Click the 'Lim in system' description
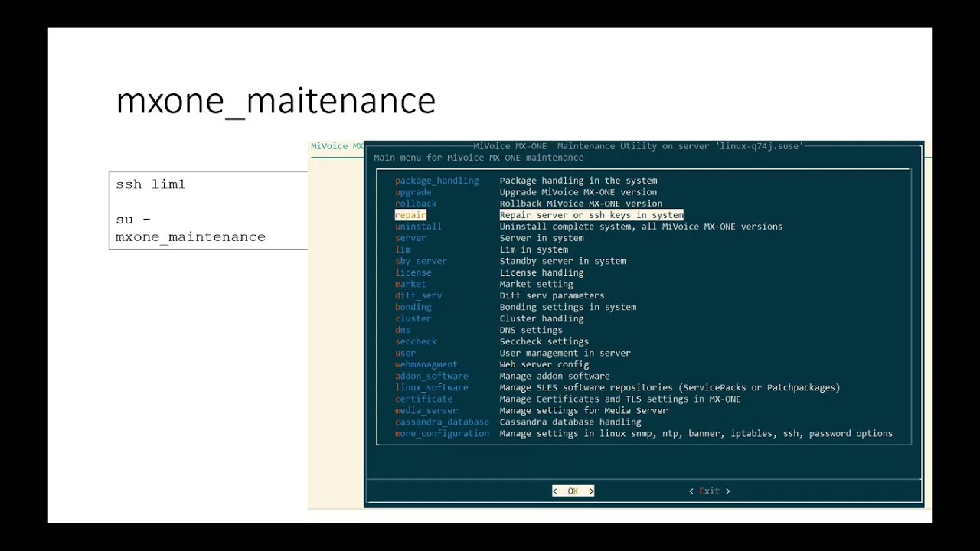The image size is (980, 551). tap(534, 249)
